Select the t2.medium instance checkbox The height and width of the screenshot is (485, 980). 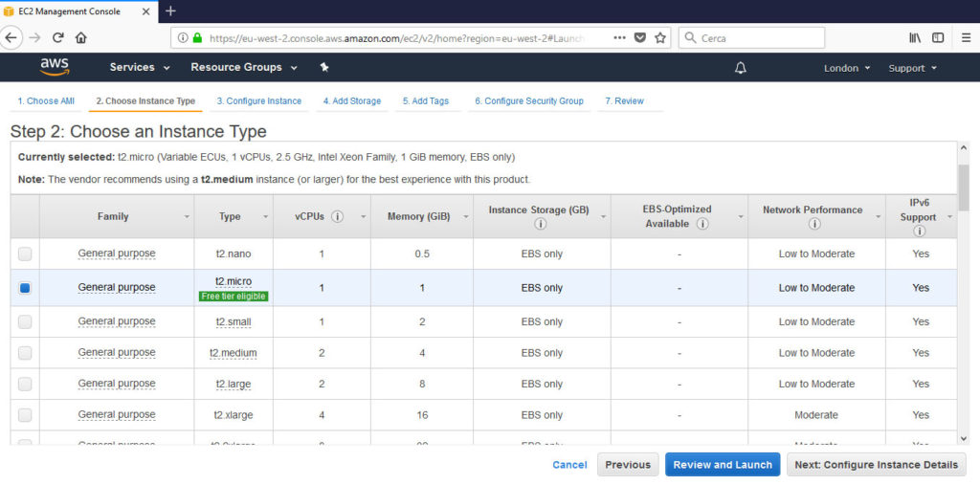[25, 353]
